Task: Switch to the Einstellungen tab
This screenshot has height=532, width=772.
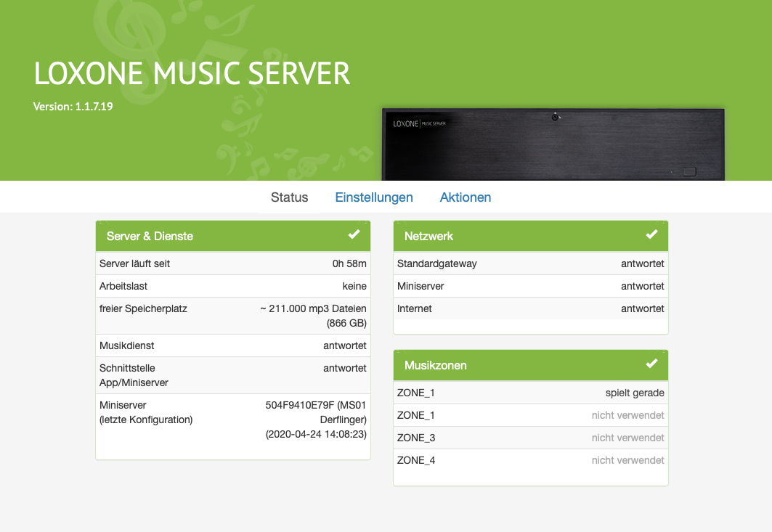Action: [x=374, y=197]
